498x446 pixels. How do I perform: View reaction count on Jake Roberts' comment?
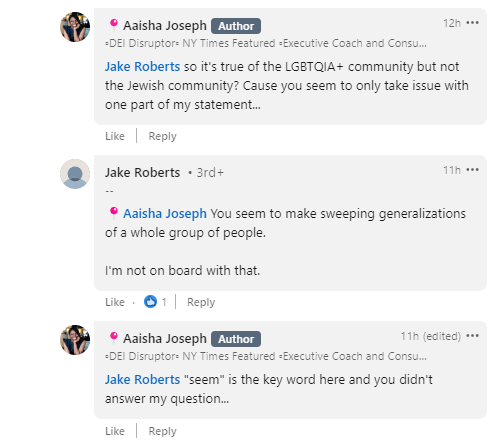pos(164,302)
